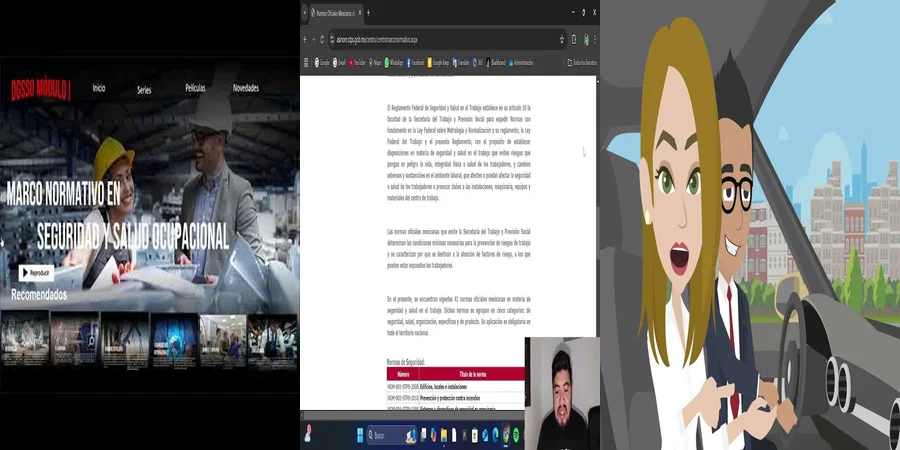This screenshot has height=450, width=900.
Task: Reload the Chrome page
Action: 322,40
